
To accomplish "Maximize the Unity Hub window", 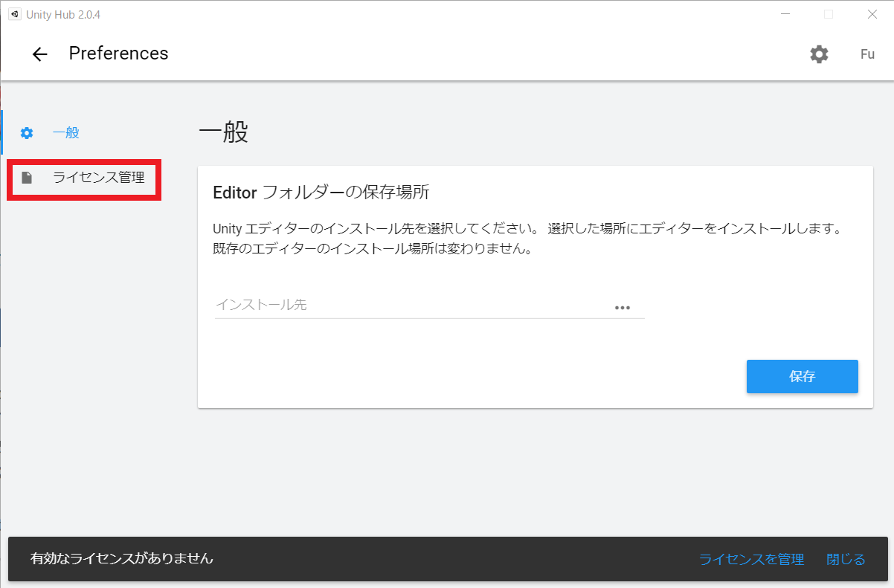I will pyautogui.click(x=829, y=14).
